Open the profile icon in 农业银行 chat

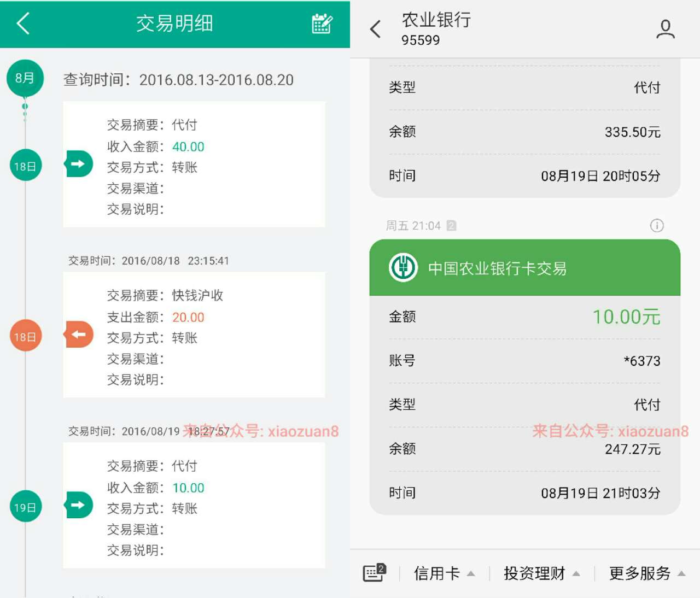[665, 29]
